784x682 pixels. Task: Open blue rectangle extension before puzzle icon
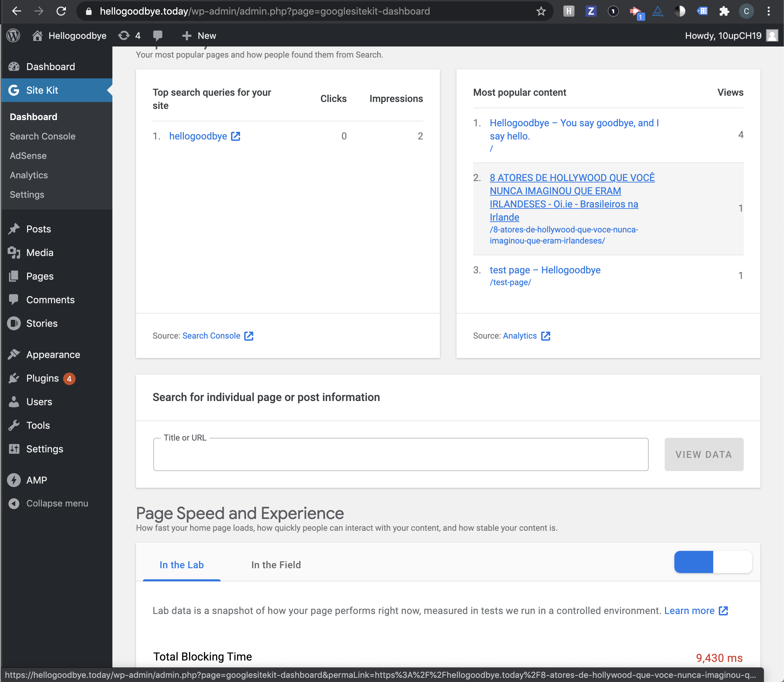[x=702, y=11]
